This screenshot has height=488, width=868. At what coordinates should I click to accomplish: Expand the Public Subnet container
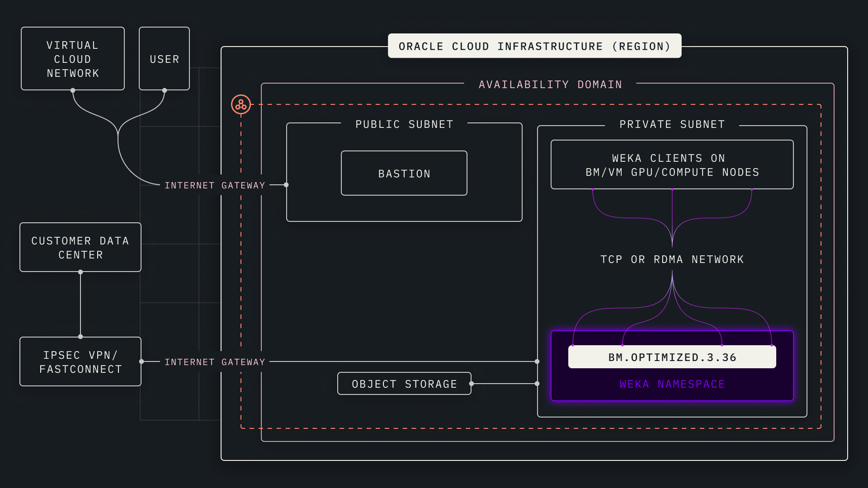click(x=404, y=124)
